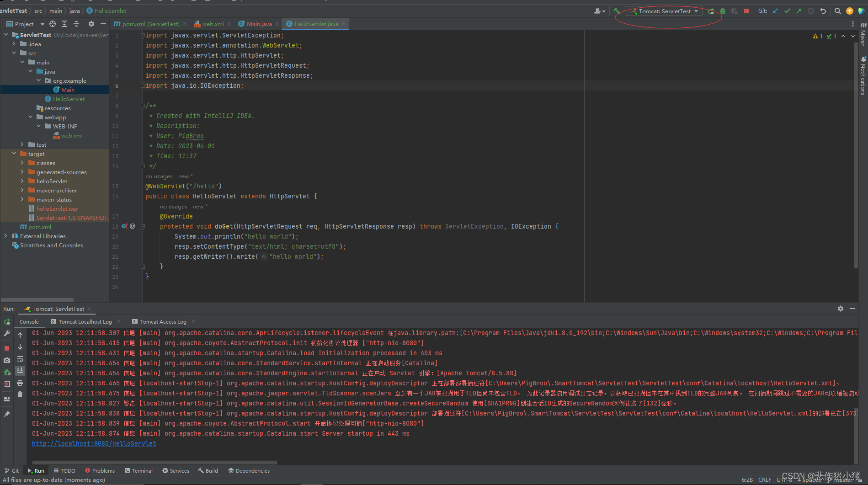Open the Terminal tool window tab
Screen dimensions: 868x485
coord(138,471)
